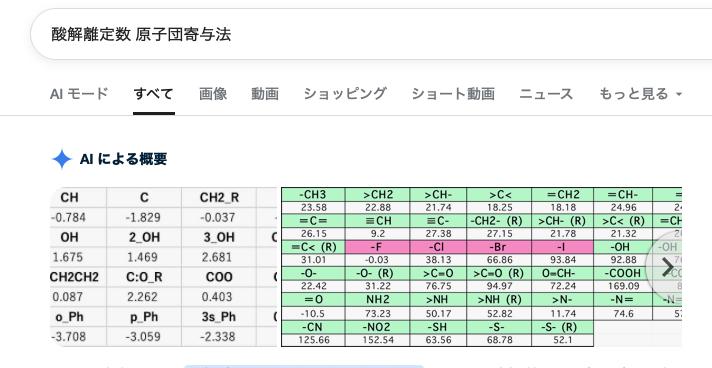
Task: Click the pink -F cell in table
Action: pos(377,247)
